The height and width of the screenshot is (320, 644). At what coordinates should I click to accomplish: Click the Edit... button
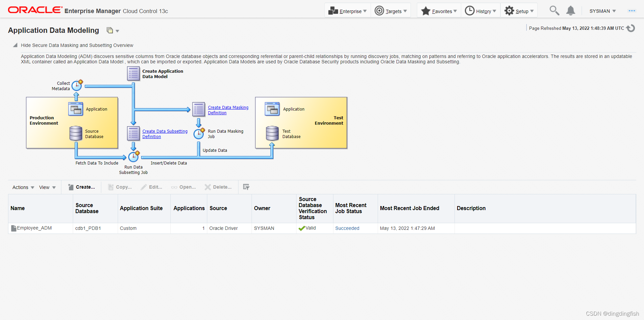click(151, 187)
